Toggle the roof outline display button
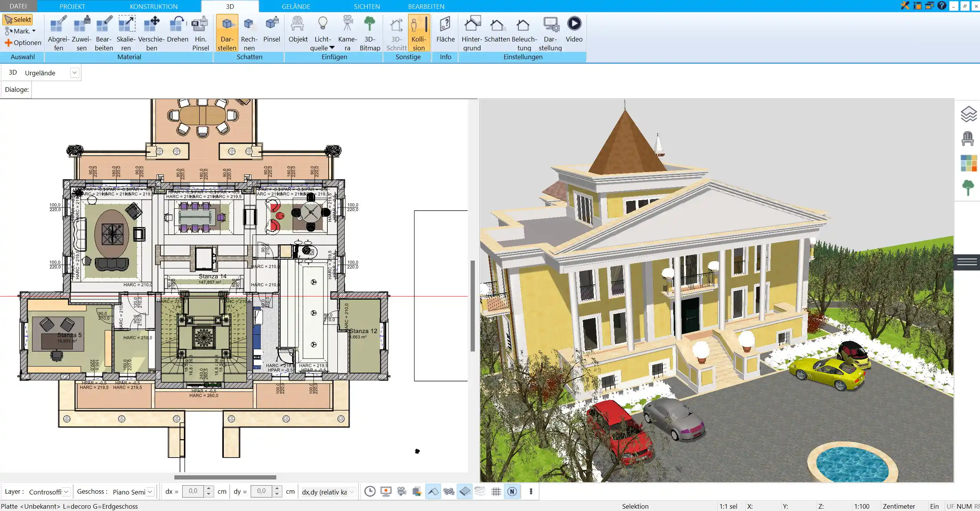This screenshot has height=511, width=980. point(433,491)
